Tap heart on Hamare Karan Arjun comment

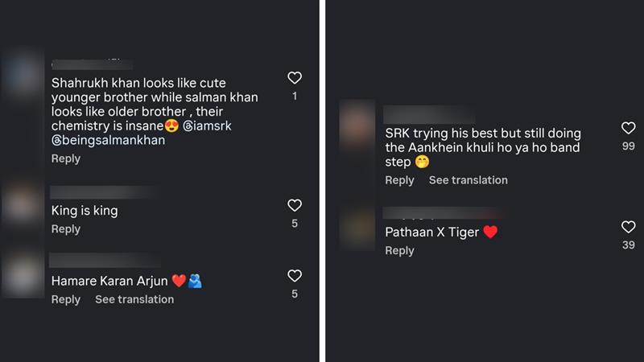(295, 275)
